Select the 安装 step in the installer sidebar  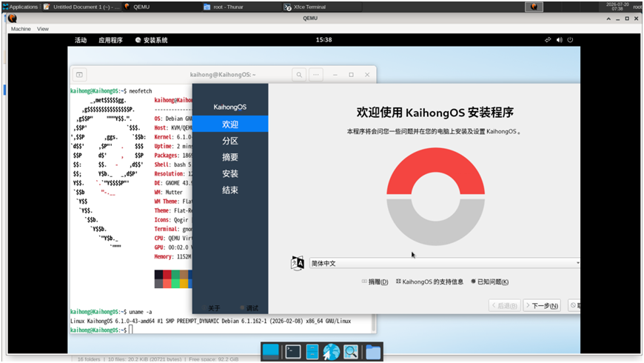click(x=230, y=173)
